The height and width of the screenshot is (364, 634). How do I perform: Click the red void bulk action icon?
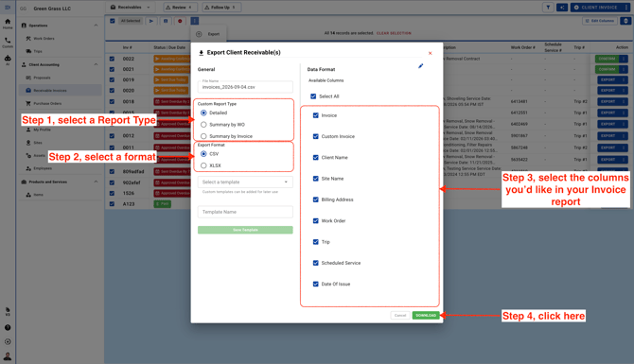pos(180,21)
